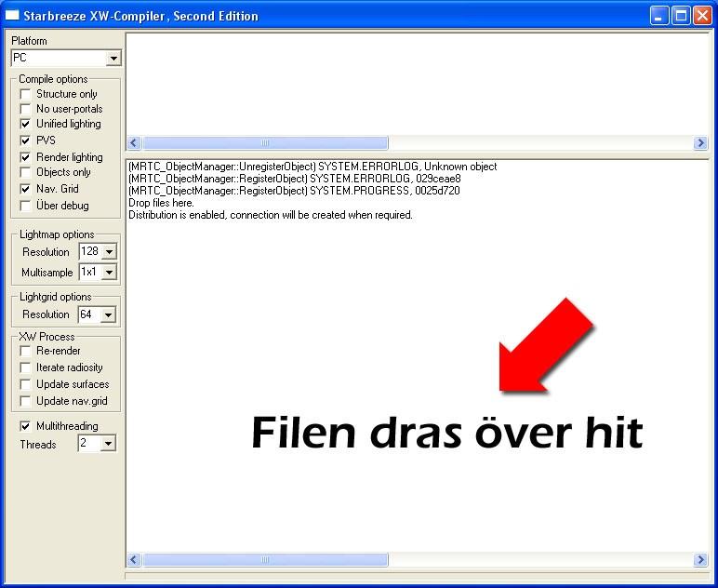Screen dimensions: 718x588
Task: Click the RegisterObject SYSTEM.ERRORLOG 029ceae8 line
Action: tap(295, 179)
